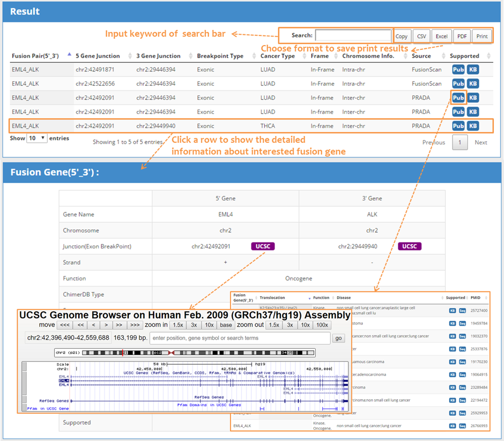Sort results by Source column
Image resolution: width=504 pixels, height=441 pixels.
428,56
